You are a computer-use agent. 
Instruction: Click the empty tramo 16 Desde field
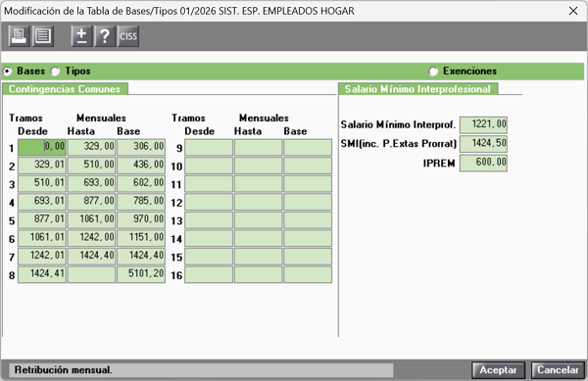pos(209,274)
